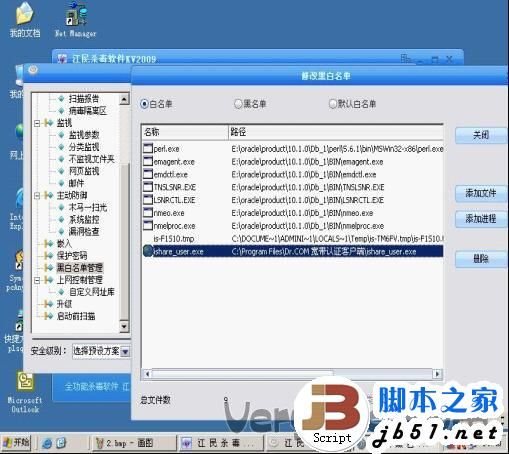Collapse the 主动防御 tree node

[37, 195]
